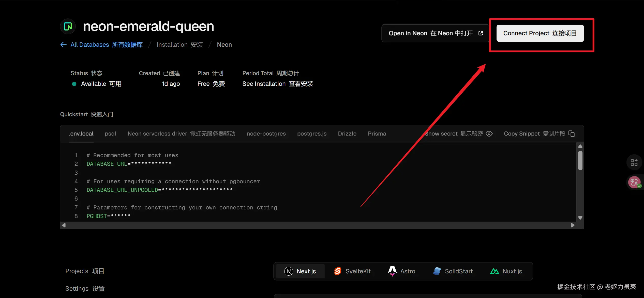Click the '1d ago' created value

pyautogui.click(x=171, y=84)
